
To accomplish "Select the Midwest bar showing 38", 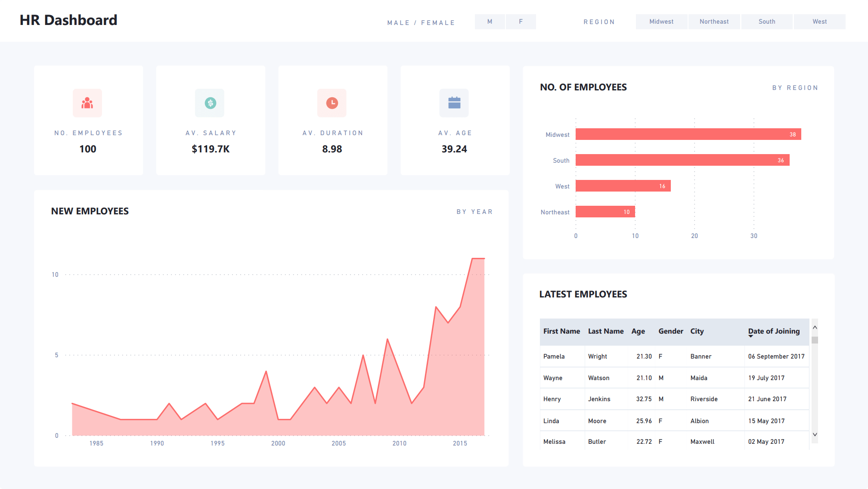I will [x=688, y=134].
